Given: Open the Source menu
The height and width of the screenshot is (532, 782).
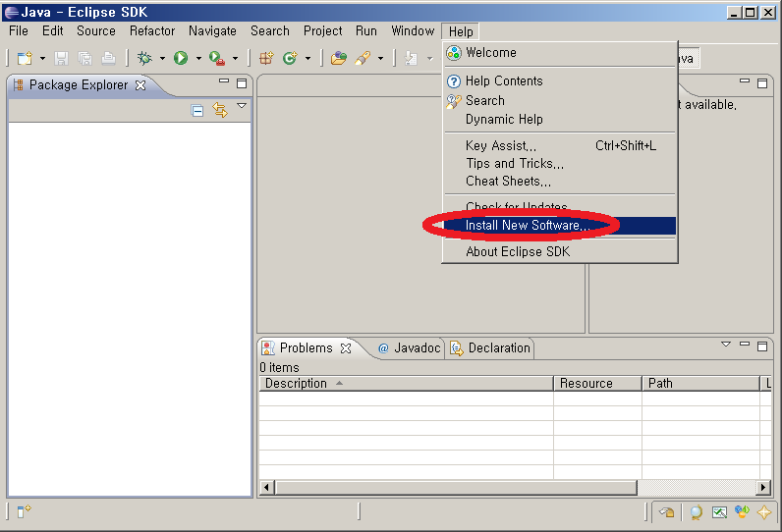Looking at the screenshot, I should click(95, 30).
